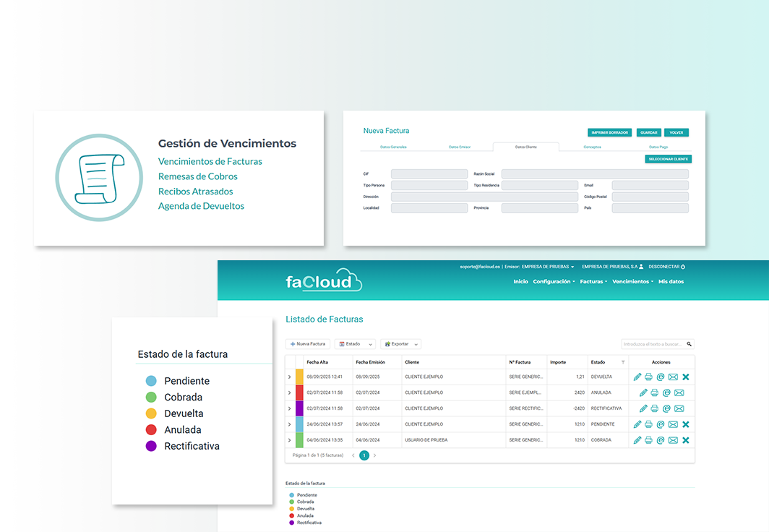Click the Razón Social input field
The height and width of the screenshot is (532, 769).
594,174
